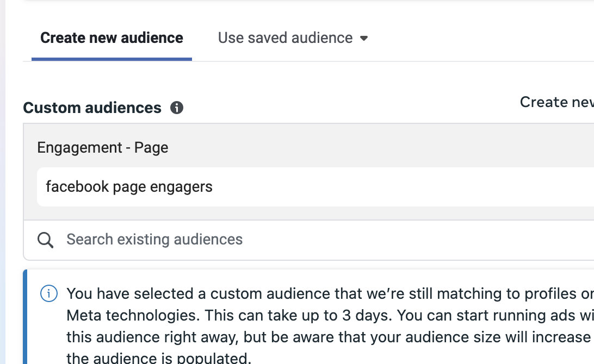Screen dimensions: 594x364
Task: Click the Custom audiences info icon
Action: pyautogui.click(x=177, y=108)
